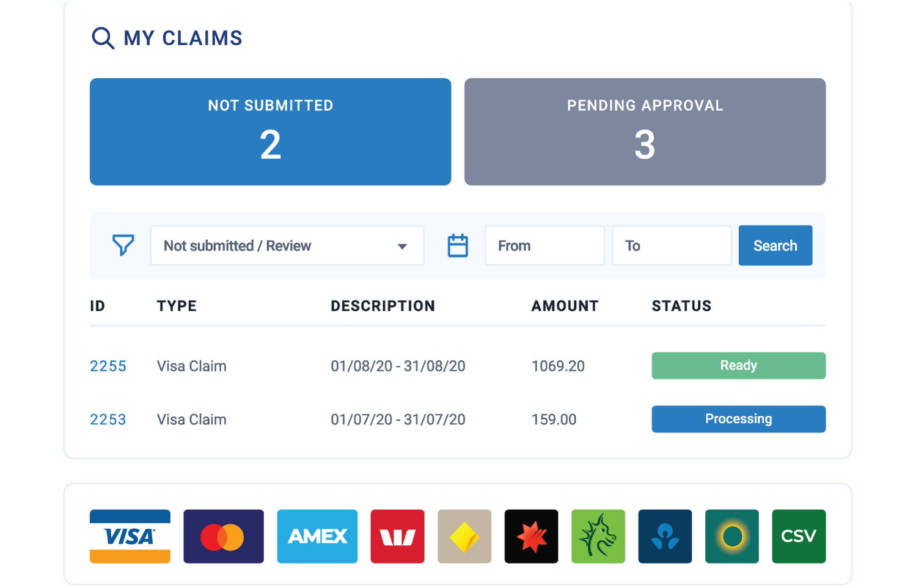The width and height of the screenshot is (916, 588).
Task: Click inside the From date field
Action: tap(544, 245)
